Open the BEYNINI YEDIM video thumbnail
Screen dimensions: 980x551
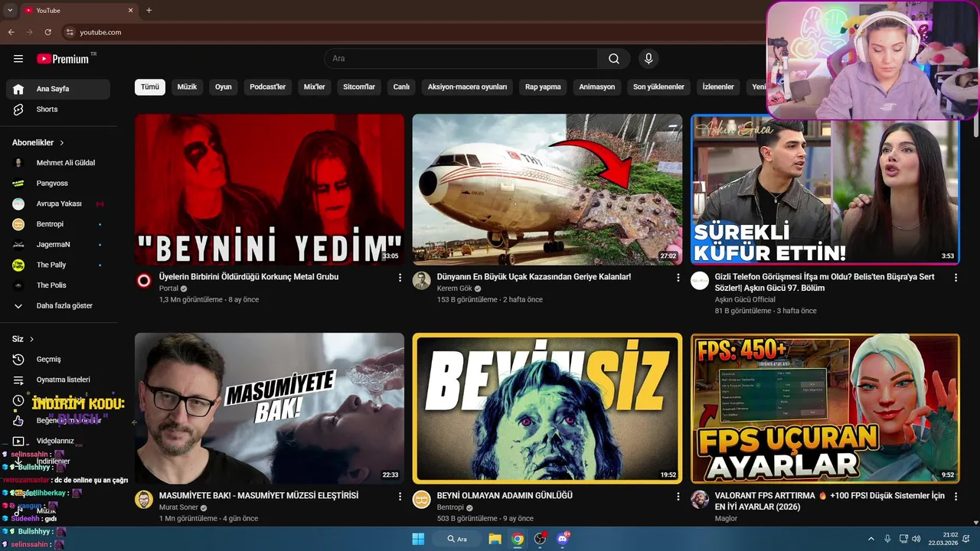click(269, 190)
